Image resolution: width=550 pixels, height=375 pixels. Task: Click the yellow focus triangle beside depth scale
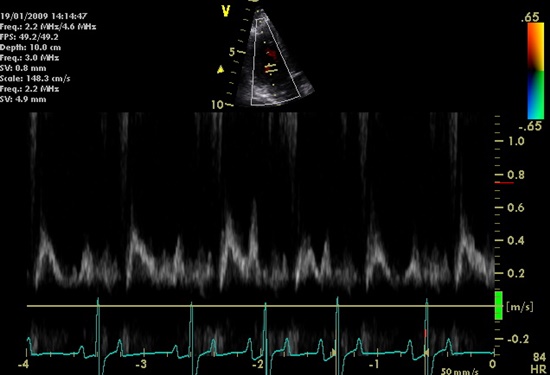click(220, 69)
